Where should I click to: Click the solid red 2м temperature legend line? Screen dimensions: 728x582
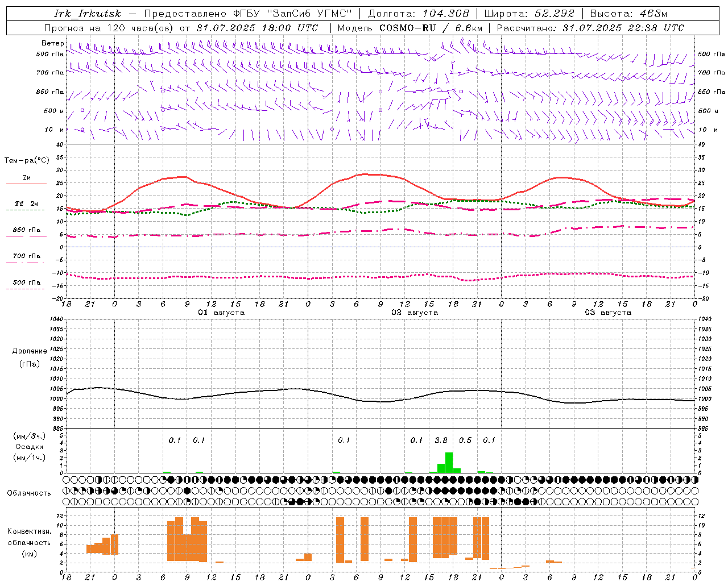tap(26, 184)
